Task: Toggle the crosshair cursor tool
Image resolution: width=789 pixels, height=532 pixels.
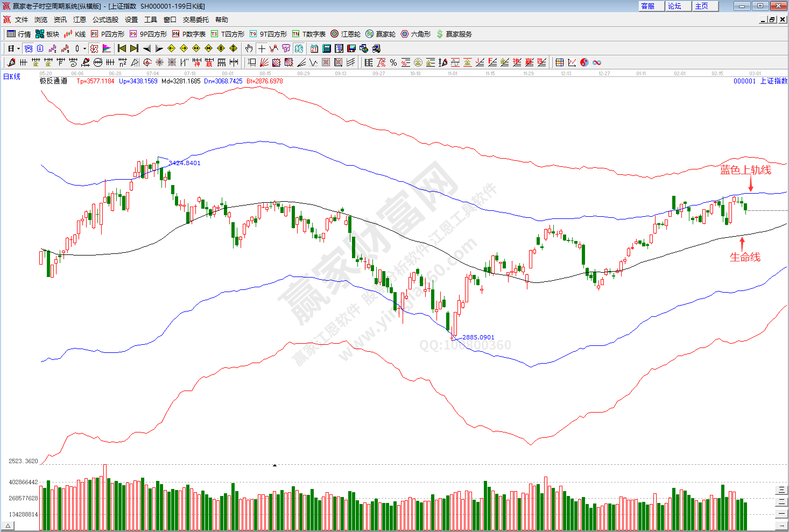Action: [262, 48]
